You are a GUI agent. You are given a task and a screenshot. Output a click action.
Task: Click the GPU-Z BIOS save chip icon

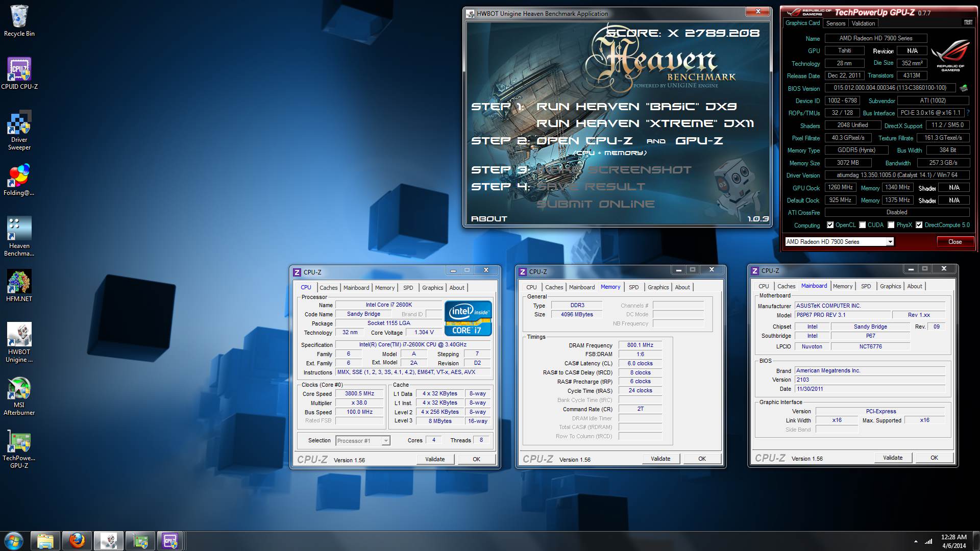point(964,88)
